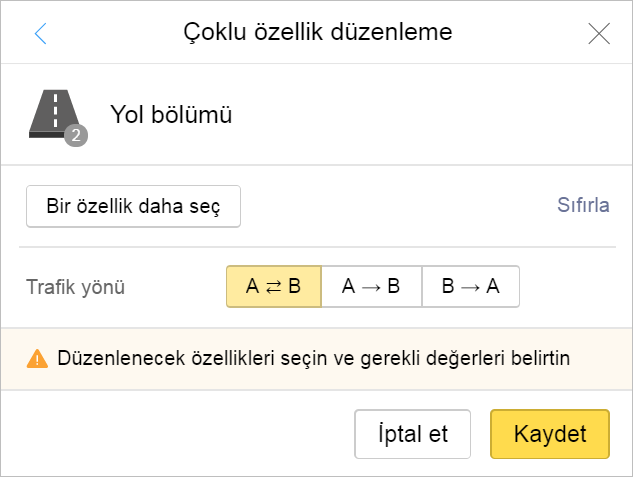Click the arrow symbol in A → B option
Screen dimensions: 633x477
[371, 287]
